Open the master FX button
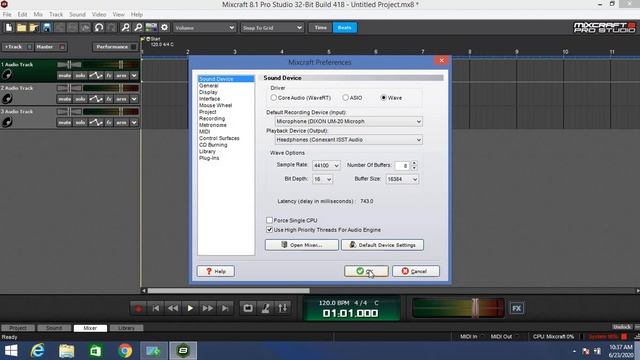Viewport: 640px width, 360px height. click(x=516, y=308)
